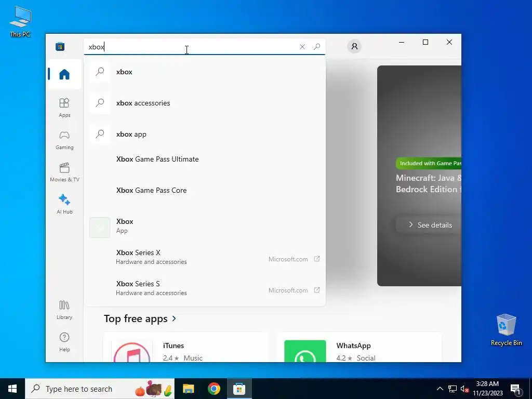Image resolution: width=532 pixels, height=399 pixels.
Task: Open File Explorer from the taskbar
Action: (188, 389)
